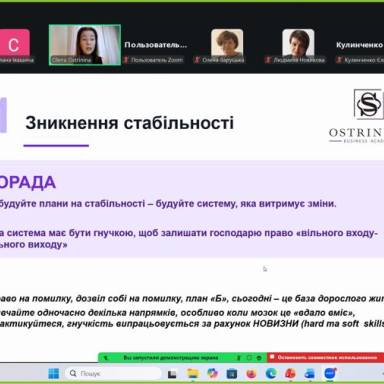Open Firefox from the taskbar
The width and height of the screenshot is (384, 384).
pyautogui.click(x=251, y=374)
